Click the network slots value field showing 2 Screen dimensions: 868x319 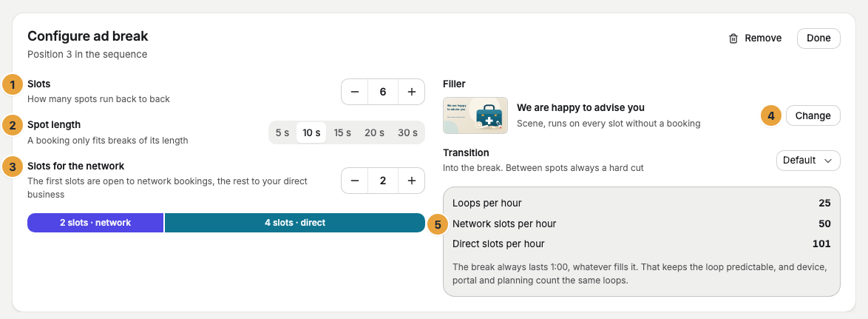[383, 181]
